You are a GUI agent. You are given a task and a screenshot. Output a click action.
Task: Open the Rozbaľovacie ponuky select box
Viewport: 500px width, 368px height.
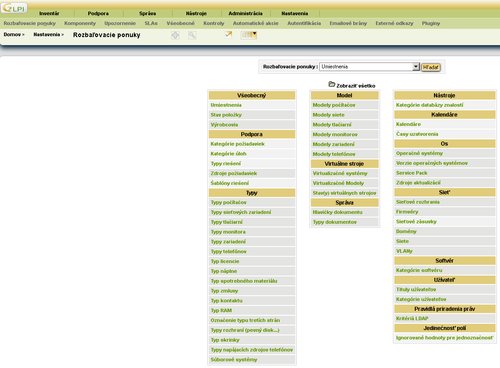point(369,67)
